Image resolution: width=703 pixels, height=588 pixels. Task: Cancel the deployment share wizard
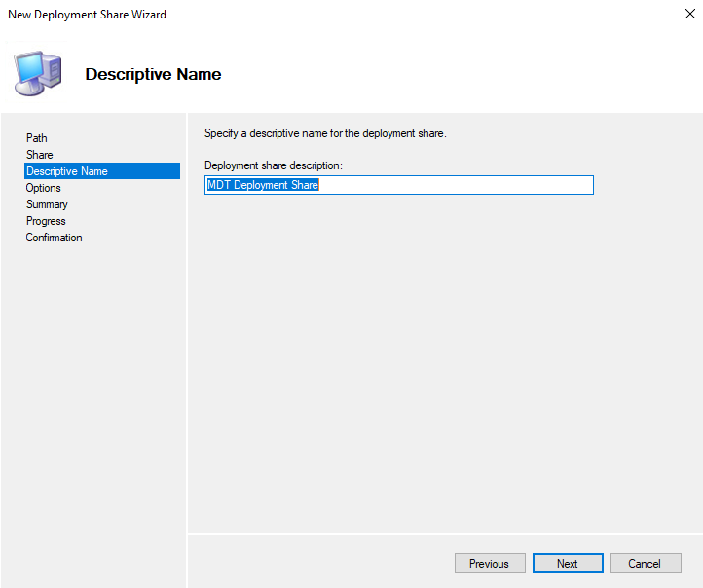[x=646, y=563]
